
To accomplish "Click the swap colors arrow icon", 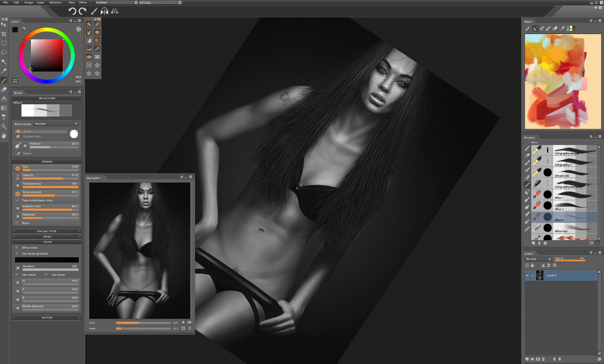I will click(x=24, y=28).
